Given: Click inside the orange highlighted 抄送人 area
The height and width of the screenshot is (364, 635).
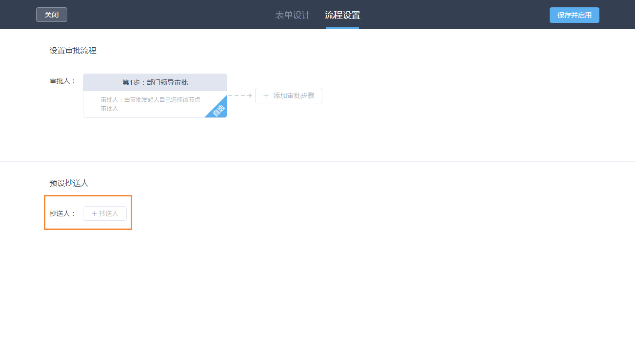Looking at the screenshot, I should (88, 213).
